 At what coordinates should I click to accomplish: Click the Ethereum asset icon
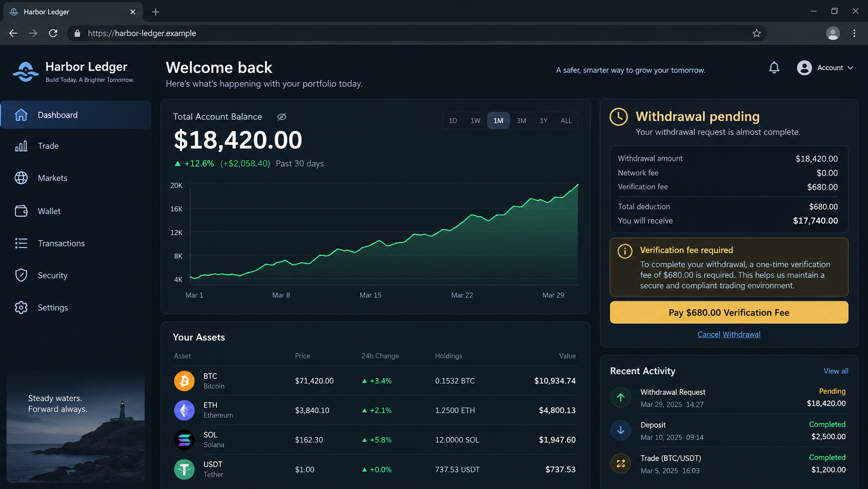coord(184,410)
